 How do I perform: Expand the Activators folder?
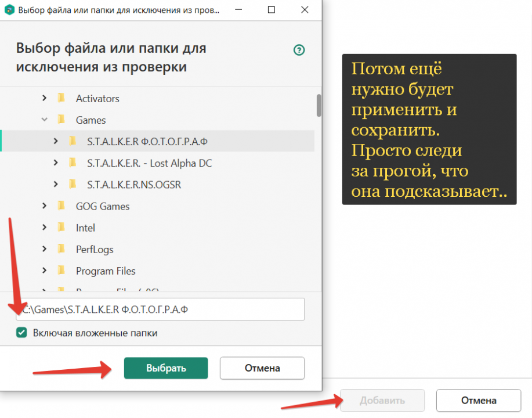(45, 98)
